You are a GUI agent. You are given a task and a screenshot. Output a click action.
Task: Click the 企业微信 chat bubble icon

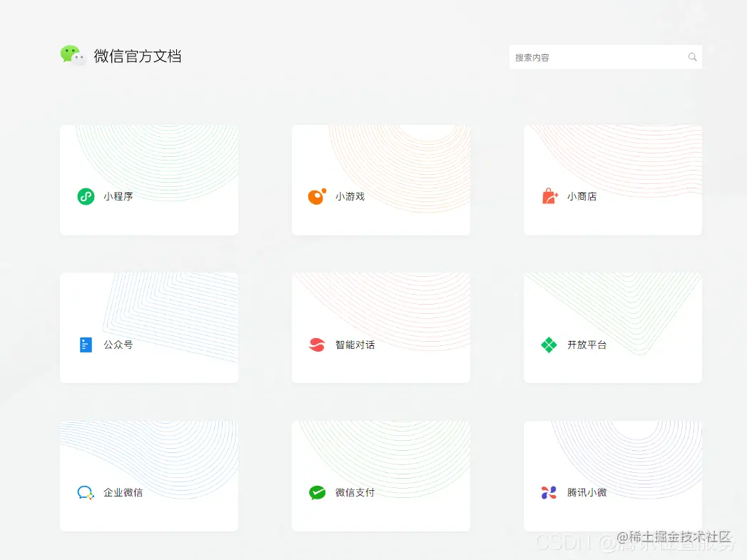[x=86, y=492]
